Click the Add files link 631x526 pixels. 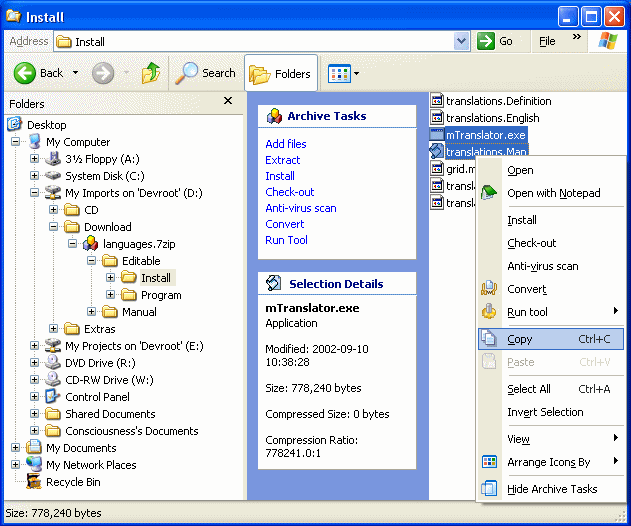[286, 144]
